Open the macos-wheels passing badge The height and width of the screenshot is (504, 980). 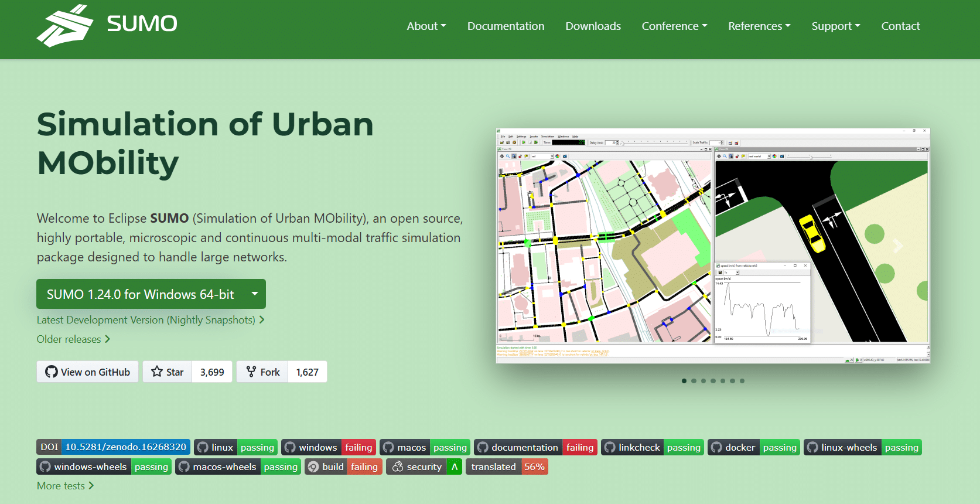coord(238,466)
